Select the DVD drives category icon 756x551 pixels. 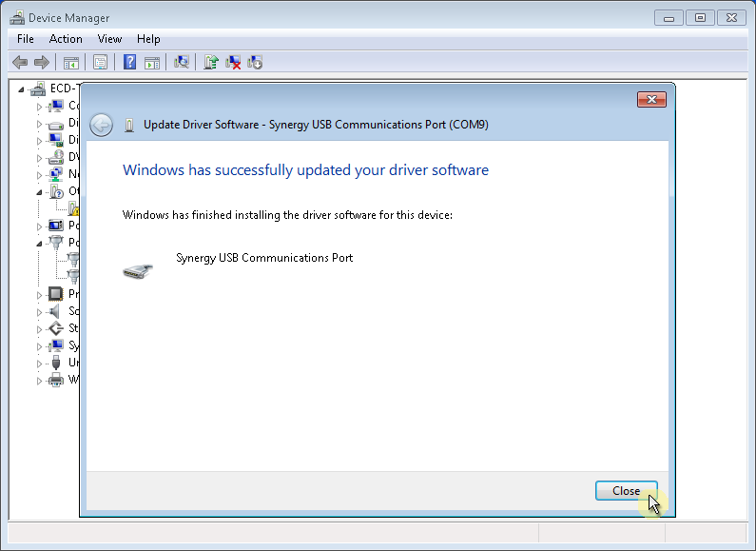(56, 157)
